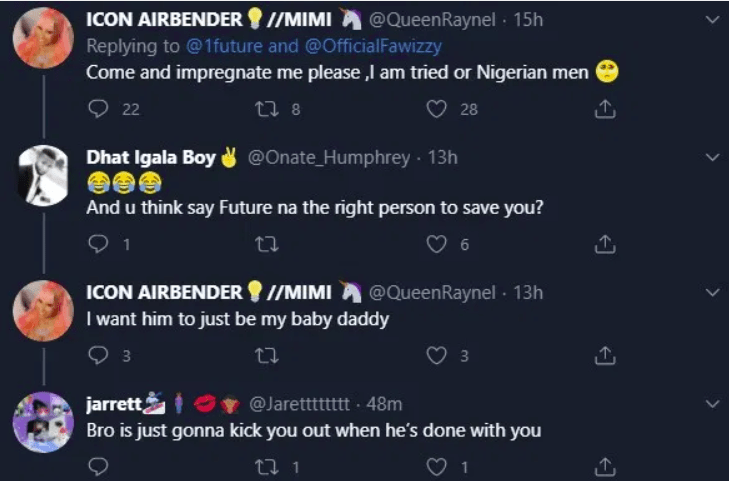Image resolution: width=729 pixels, height=481 pixels.
Task: Expand options for Dhat Igala Boy's tweet
Action: pos(711,157)
